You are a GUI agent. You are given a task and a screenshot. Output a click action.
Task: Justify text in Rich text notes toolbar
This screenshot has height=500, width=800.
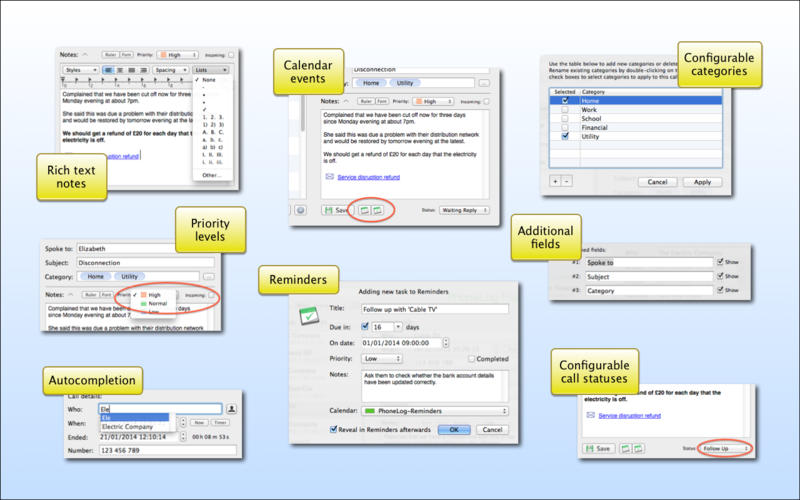click(132, 70)
